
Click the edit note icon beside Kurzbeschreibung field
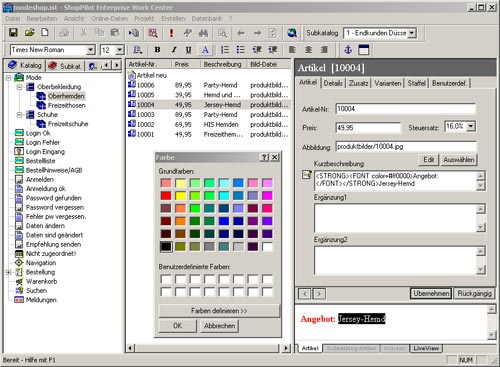[307, 175]
